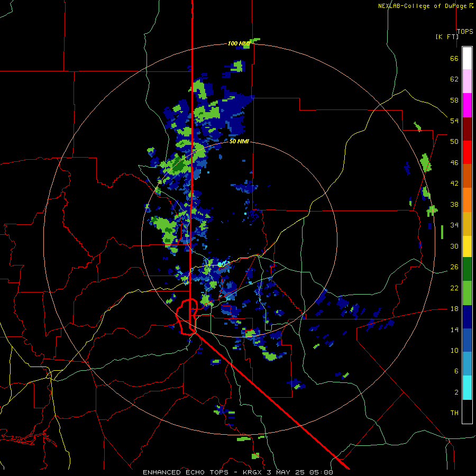The image size is (476, 476).
Task: Click the "14" legend value
Action: tap(454, 329)
